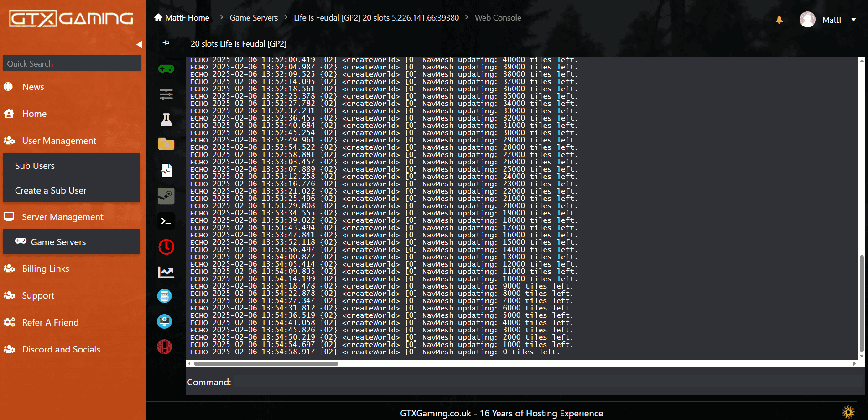The width and height of the screenshot is (868, 420).
Task: Expand the User Management menu section
Action: tap(59, 141)
